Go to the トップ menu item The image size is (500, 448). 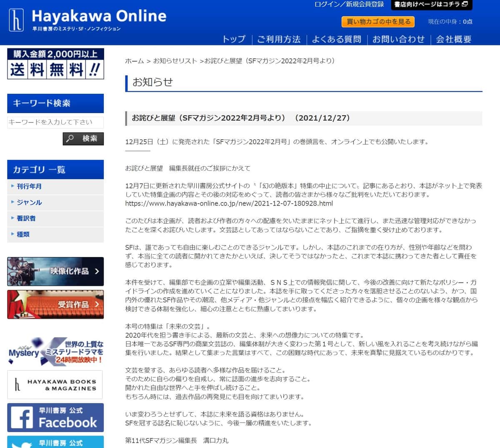[234, 39]
